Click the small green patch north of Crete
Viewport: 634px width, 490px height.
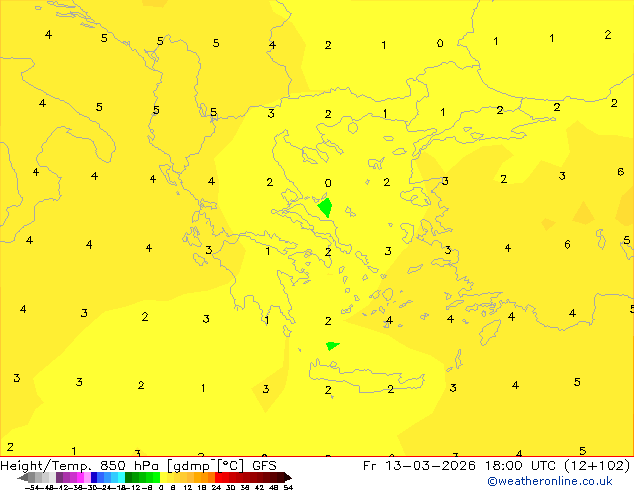coord(331,345)
